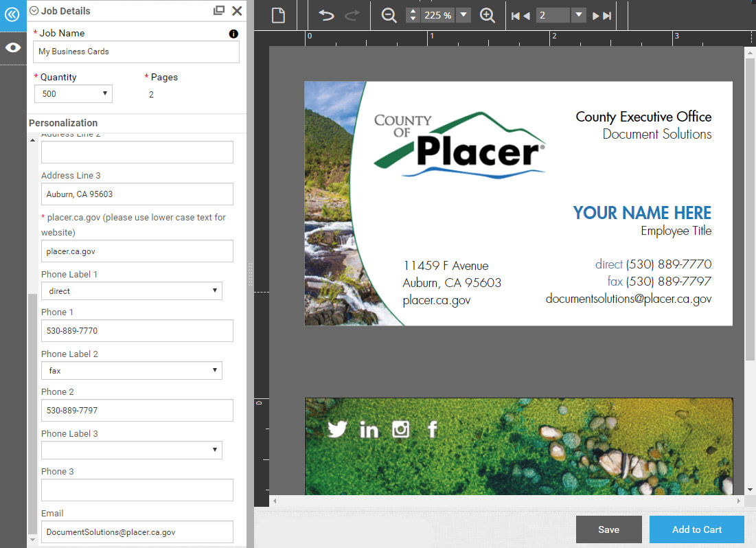
Task: Go to the next page
Action: tap(595, 16)
